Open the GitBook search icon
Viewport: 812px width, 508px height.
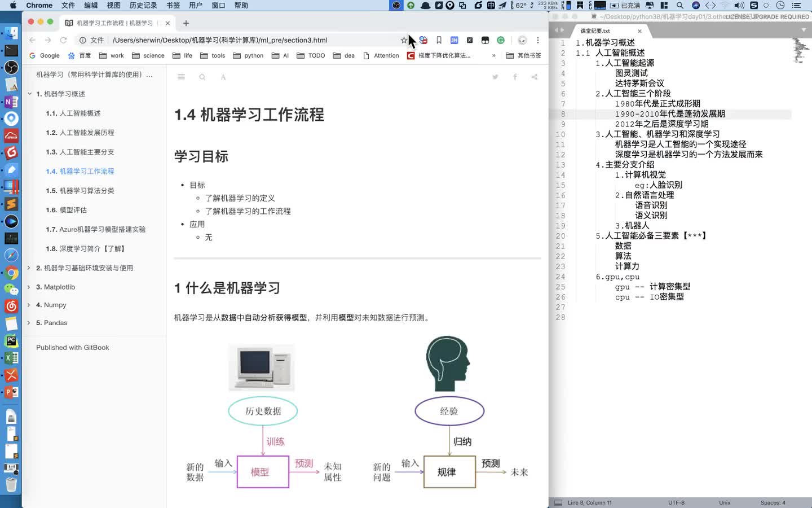202,77
